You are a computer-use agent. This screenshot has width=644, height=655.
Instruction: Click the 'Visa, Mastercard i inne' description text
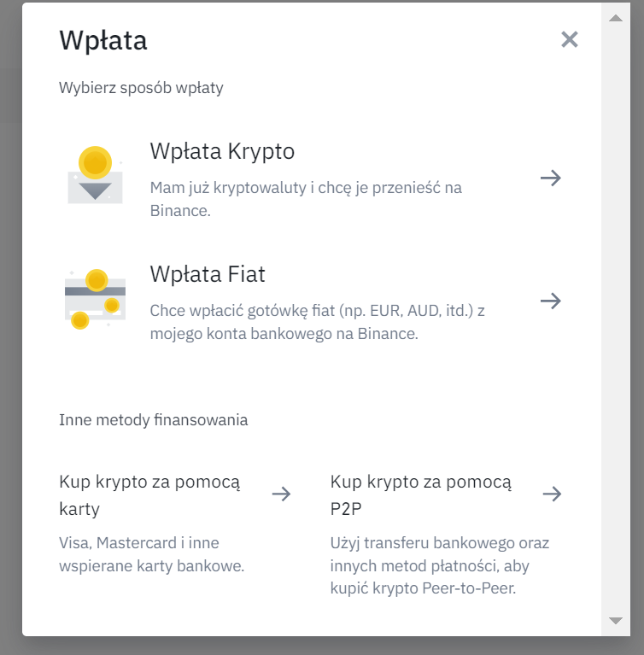tap(151, 553)
